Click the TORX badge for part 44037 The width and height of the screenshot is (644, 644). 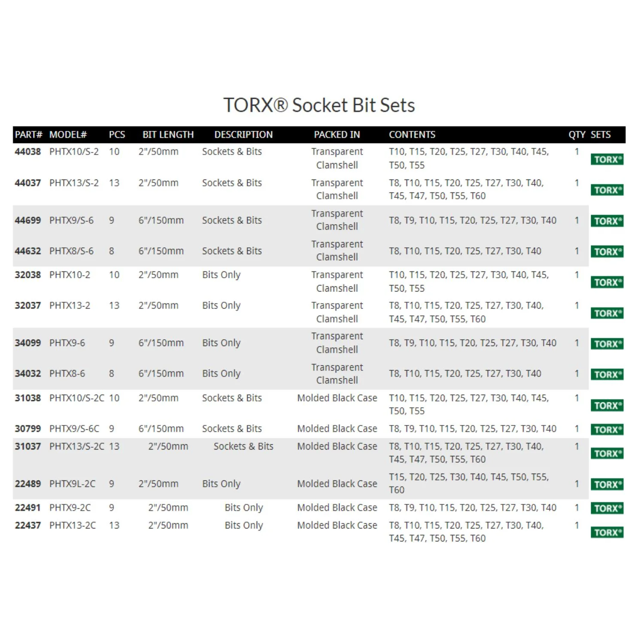tap(607, 190)
